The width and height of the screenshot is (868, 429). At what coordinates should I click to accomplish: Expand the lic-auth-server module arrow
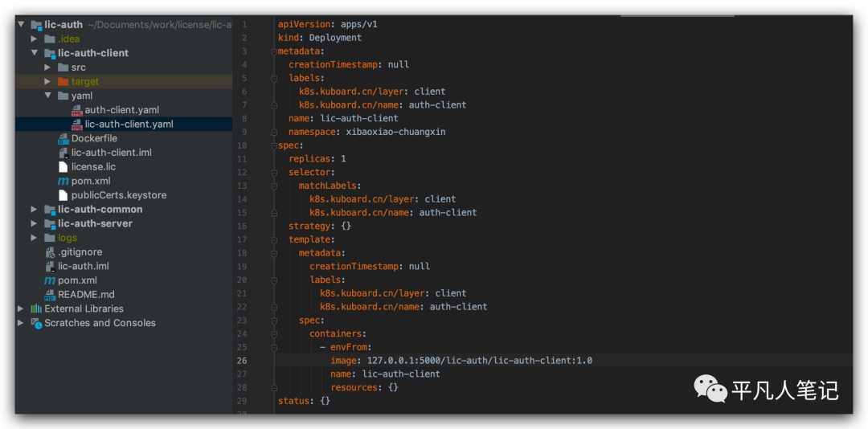coord(35,223)
